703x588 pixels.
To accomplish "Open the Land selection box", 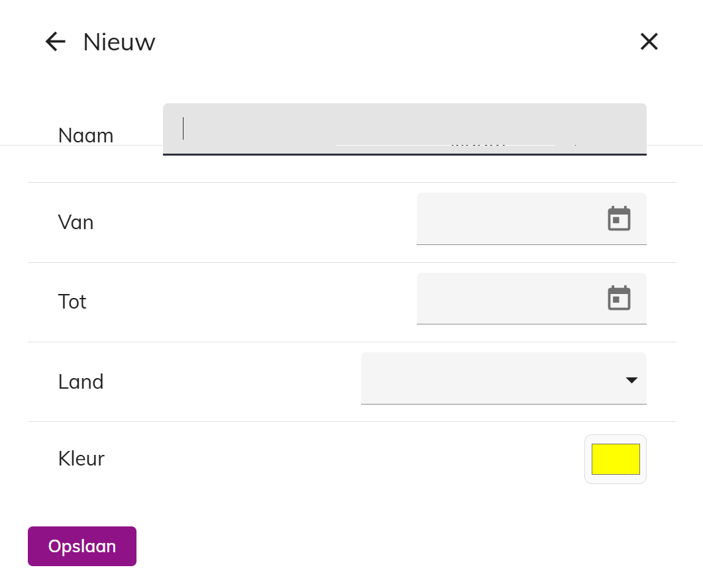I will (504, 378).
